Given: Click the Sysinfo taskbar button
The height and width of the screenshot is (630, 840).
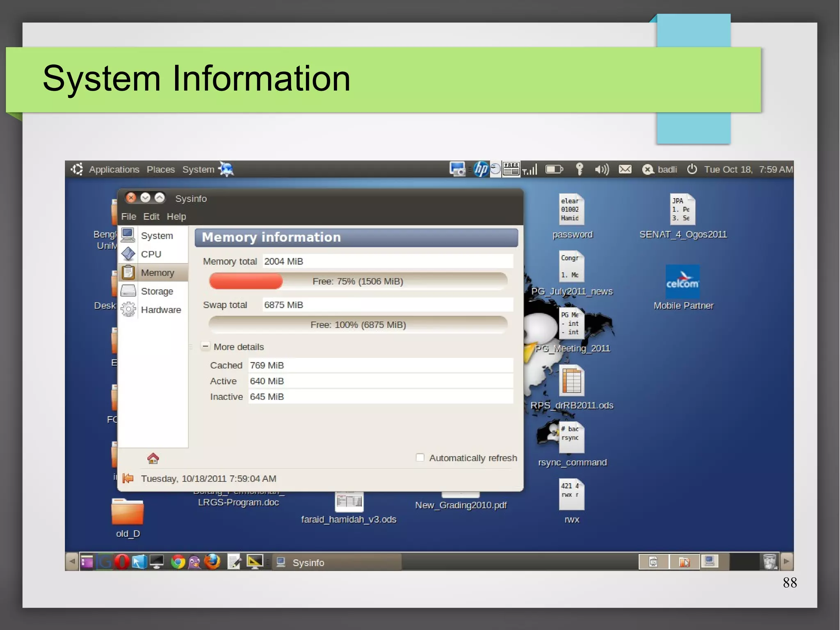Looking at the screenshot, I should 337,562.
